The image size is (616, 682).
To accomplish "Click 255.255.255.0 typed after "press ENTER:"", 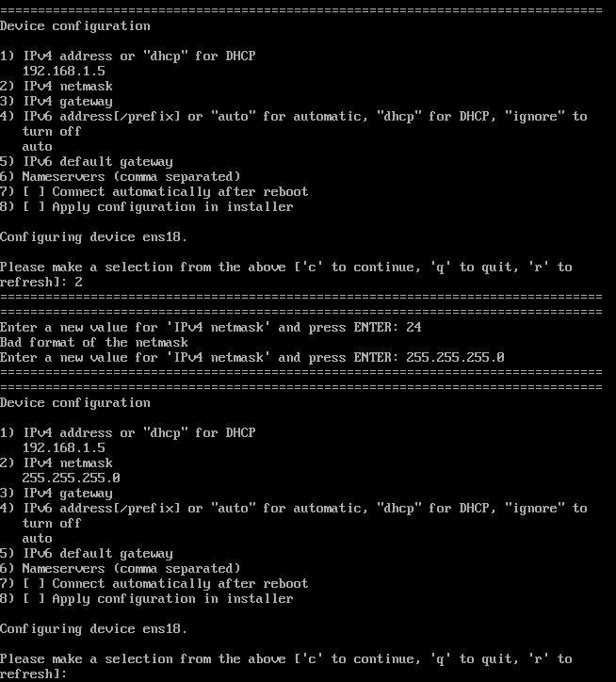I will (455, 357).
